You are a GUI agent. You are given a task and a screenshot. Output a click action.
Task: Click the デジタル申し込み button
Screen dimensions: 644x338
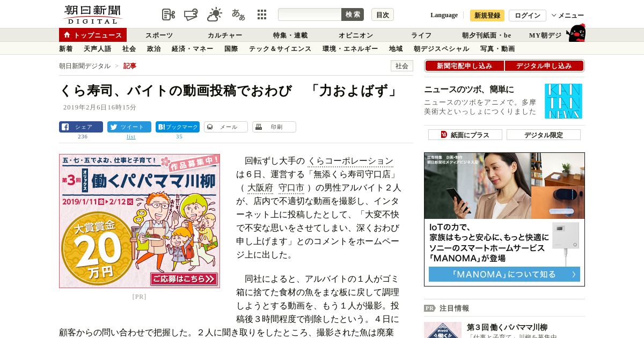pos(544,66)
